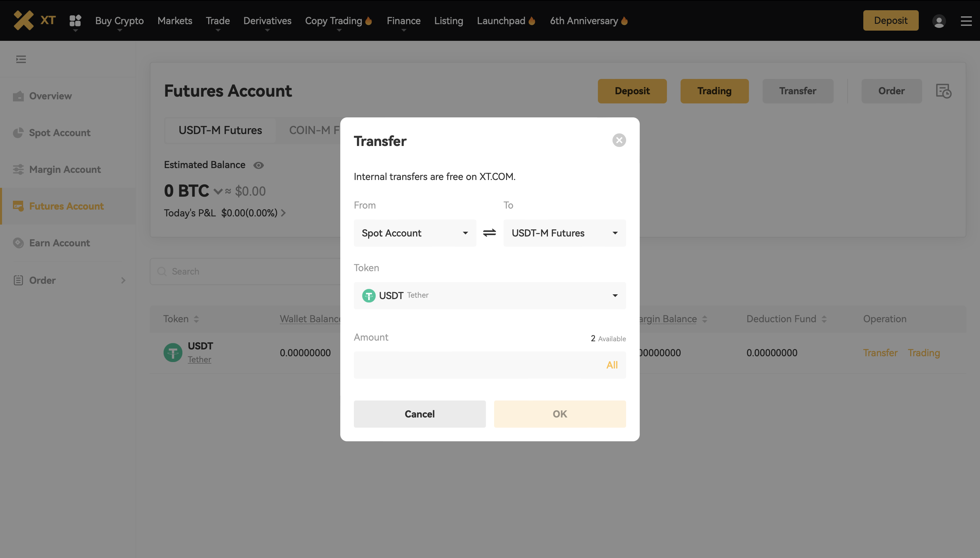Confirm transfer with OK button
The image size is (980, 558).
(559, 414)
